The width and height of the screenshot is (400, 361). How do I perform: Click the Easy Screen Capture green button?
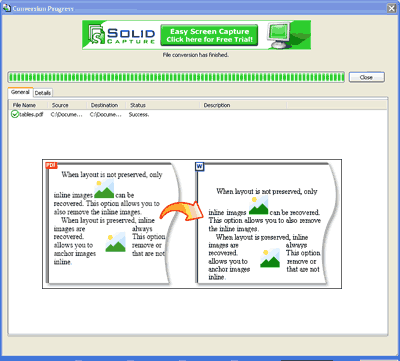[209, 35]
